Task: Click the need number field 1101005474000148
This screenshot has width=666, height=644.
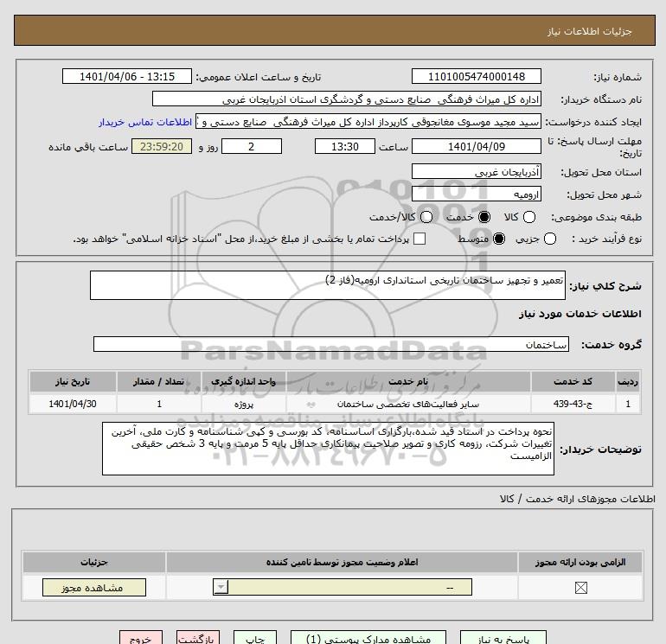Action: [x=476, y=76]
